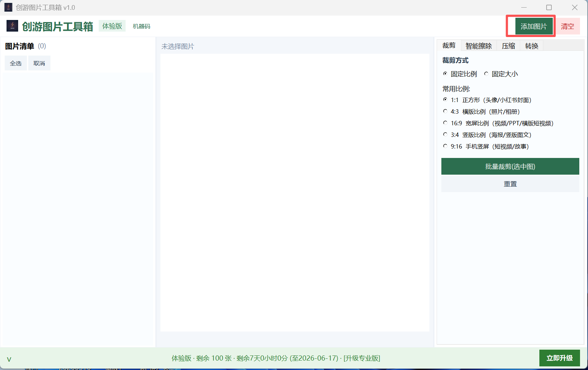Click 批量裁剪(选中图) button
Viewport: 588px width, 370px height.
tap(510, 166)
